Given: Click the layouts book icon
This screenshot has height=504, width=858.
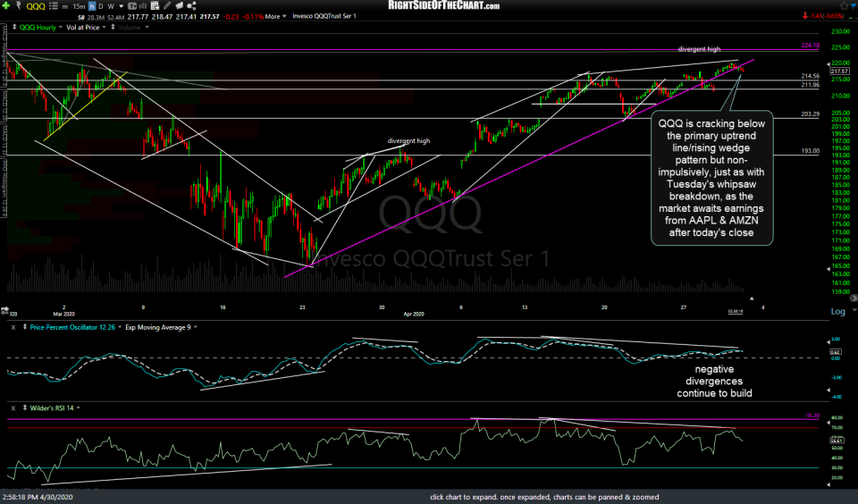Looking at the screenshot, I should [x=179, y=6].
